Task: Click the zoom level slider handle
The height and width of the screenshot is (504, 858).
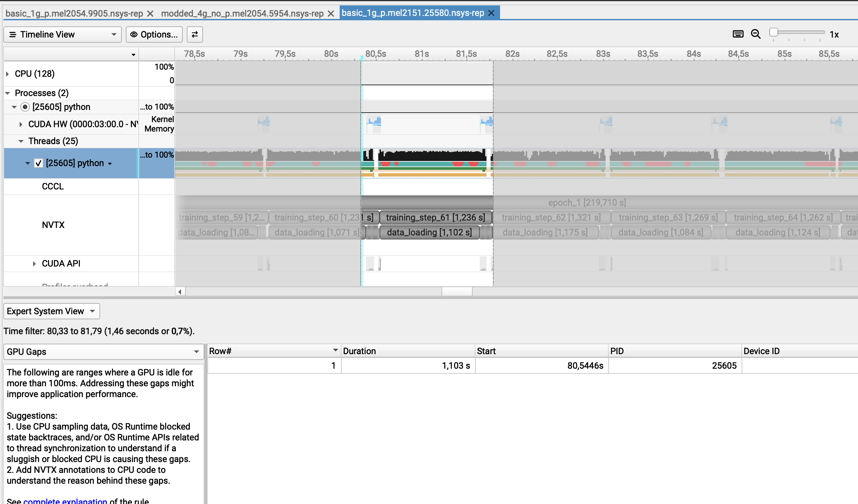Action: (773, 32)
